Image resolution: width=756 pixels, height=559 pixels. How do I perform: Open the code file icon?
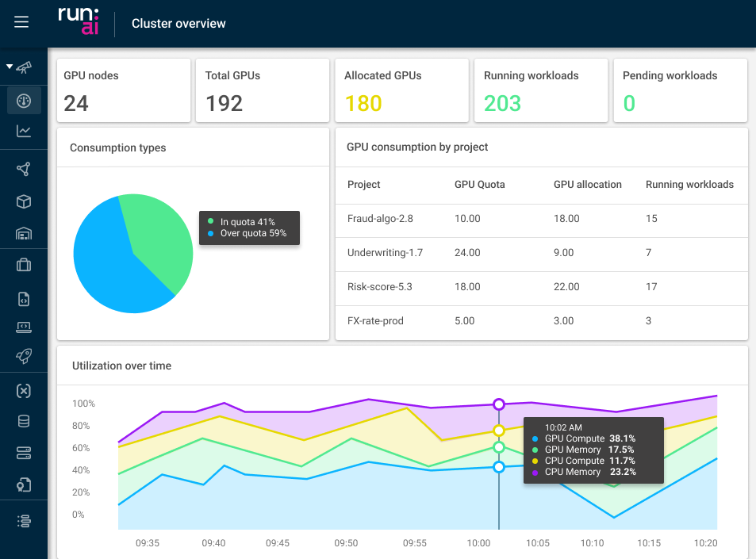tap(24, 299)
